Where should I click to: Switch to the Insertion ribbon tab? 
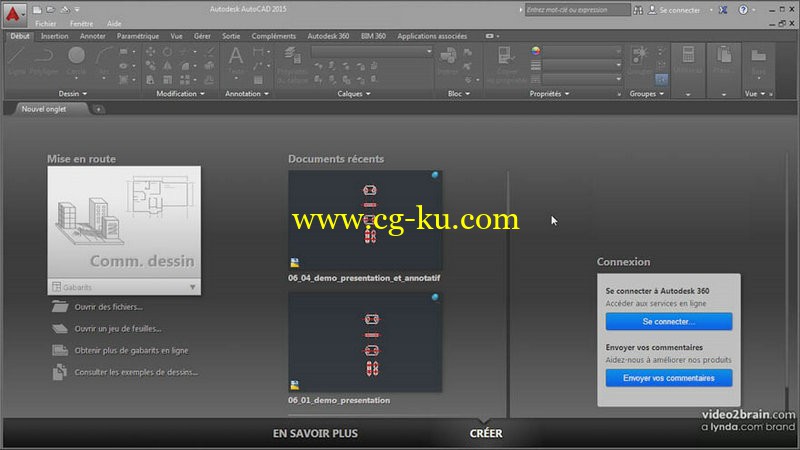coord(55,36)
